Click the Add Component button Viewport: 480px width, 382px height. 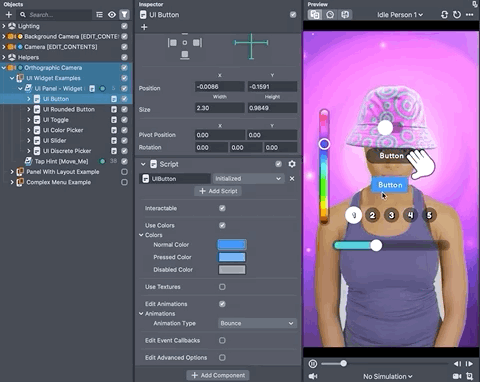click(218, 375)
